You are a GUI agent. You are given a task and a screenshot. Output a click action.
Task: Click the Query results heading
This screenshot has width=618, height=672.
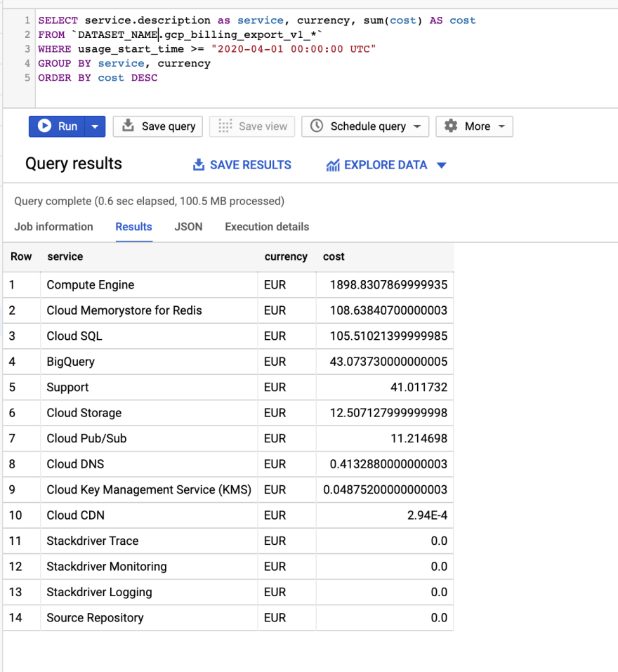click(x=74, y=164)
